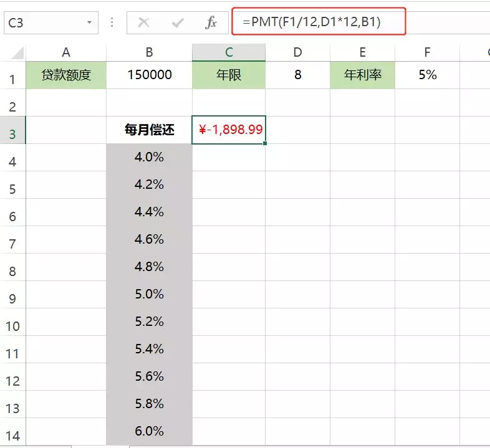Screen dimensions: 490x448
Task: Select column E header
Action: [x=362, y=52]
